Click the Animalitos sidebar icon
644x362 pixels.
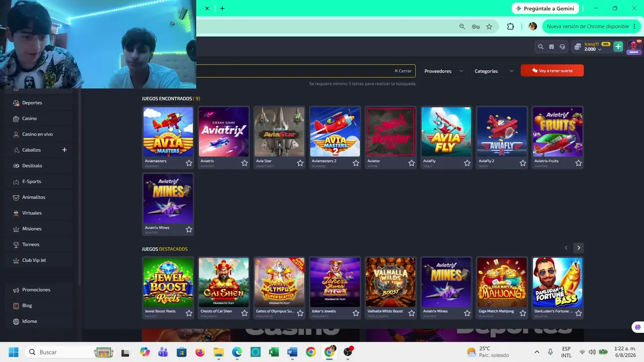16,197
